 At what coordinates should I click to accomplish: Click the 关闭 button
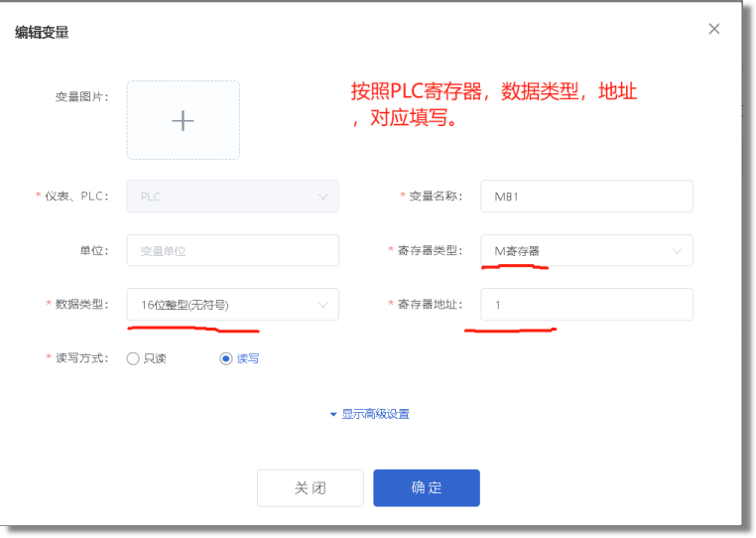(x=311, y=487)
